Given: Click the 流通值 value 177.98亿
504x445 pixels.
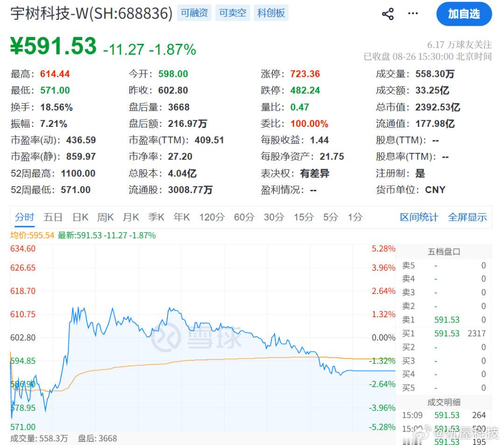Looking at the screenshot, I should (x=435, y=124).
